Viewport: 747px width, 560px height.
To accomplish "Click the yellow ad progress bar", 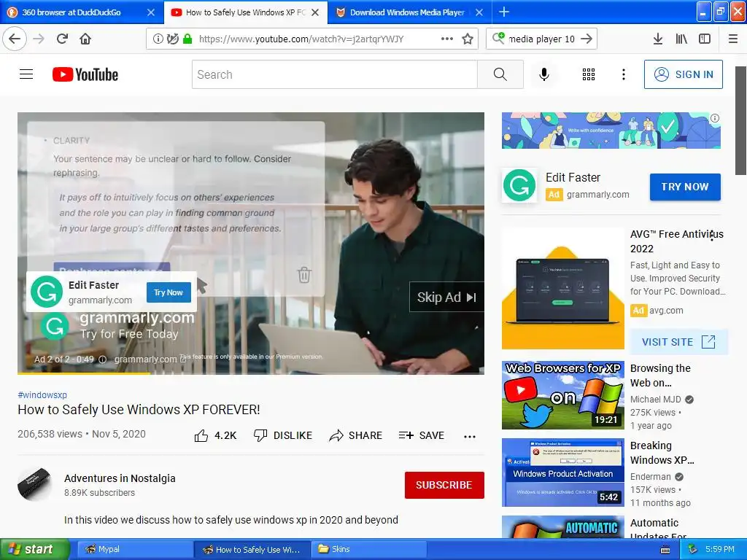I will [84, 373].
